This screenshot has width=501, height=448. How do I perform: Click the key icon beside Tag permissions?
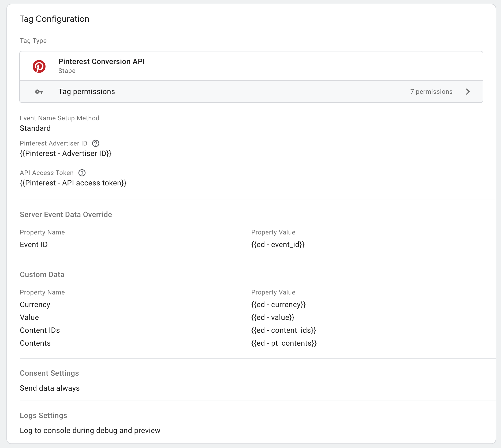(39, 92)
